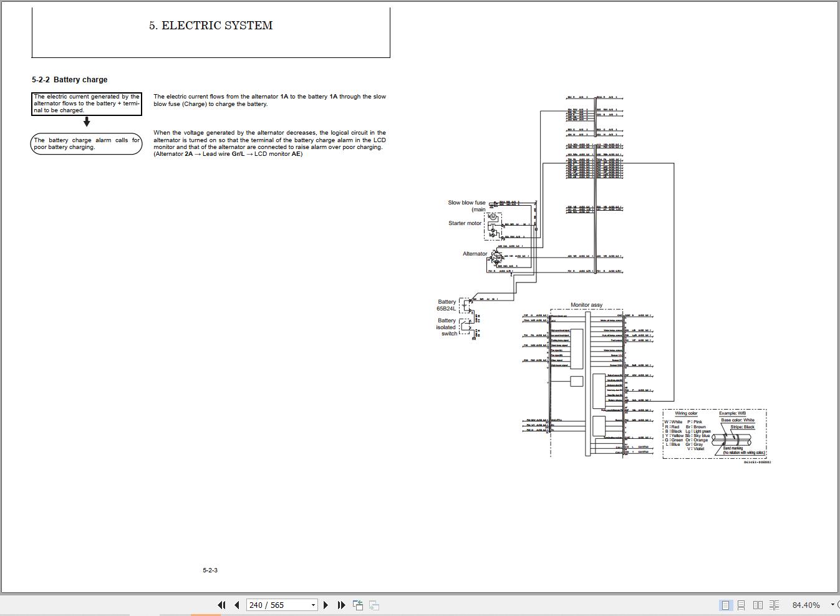Open the zoom level dropdown arrow
The image size is (840, 616).
(x=833, y=605)
